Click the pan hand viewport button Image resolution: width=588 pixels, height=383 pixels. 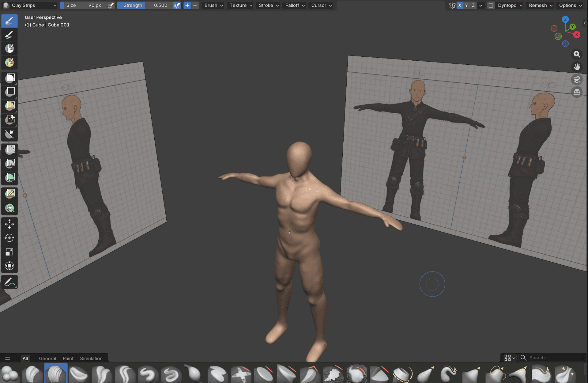pos(577,66)
